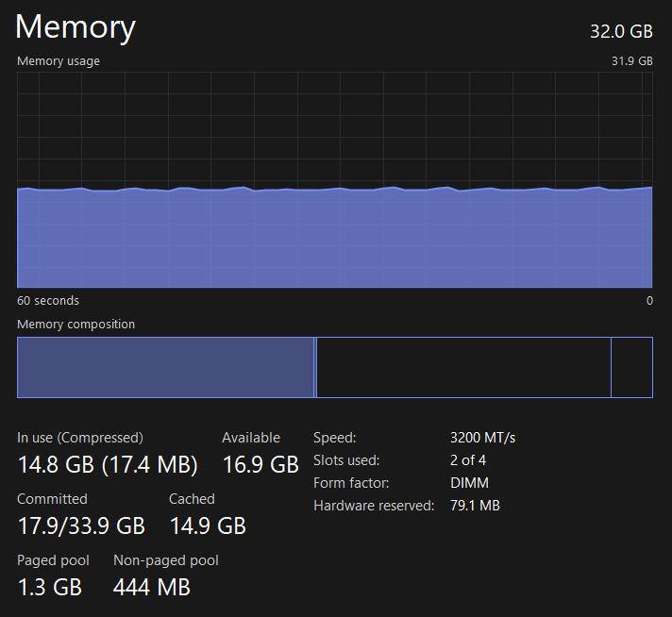Image resolution: width=672 pixels, height=617 pixels.
Task: Click the Cached 14.9 GB value
Action: [x=208, y=525]
